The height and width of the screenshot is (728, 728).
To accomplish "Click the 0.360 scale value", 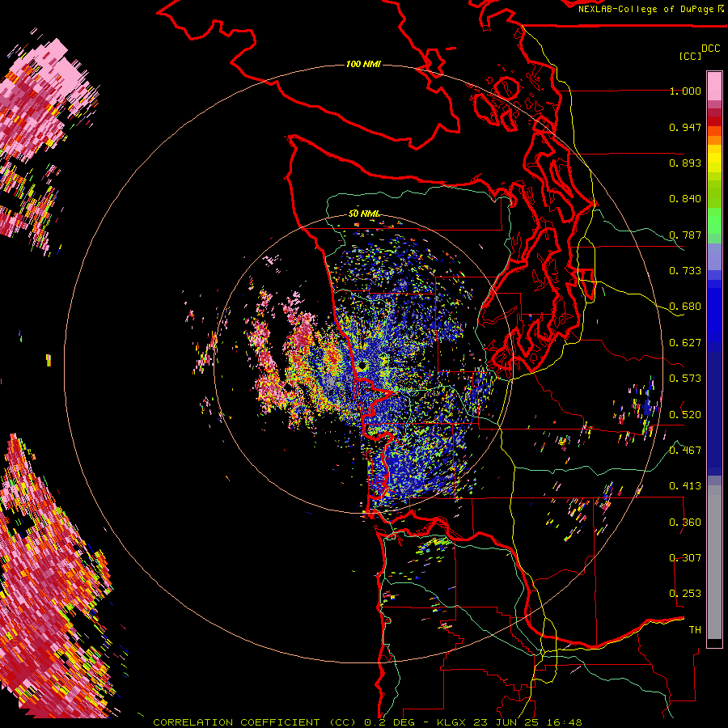I will pos(685,522).
